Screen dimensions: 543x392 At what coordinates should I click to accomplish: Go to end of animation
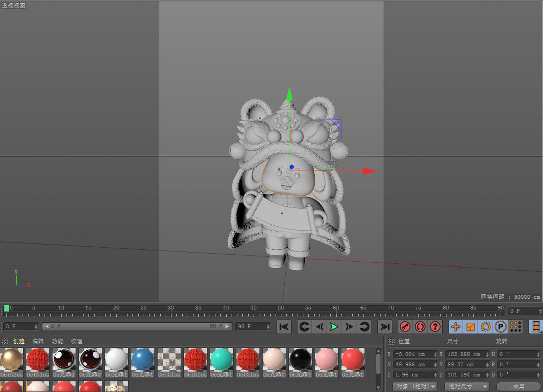[x=384, y=327]
